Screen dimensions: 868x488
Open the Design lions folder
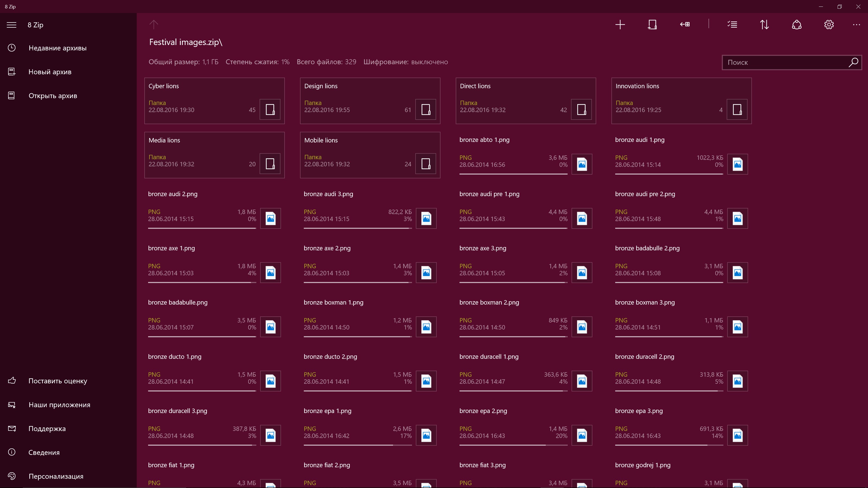coord(370,101)
